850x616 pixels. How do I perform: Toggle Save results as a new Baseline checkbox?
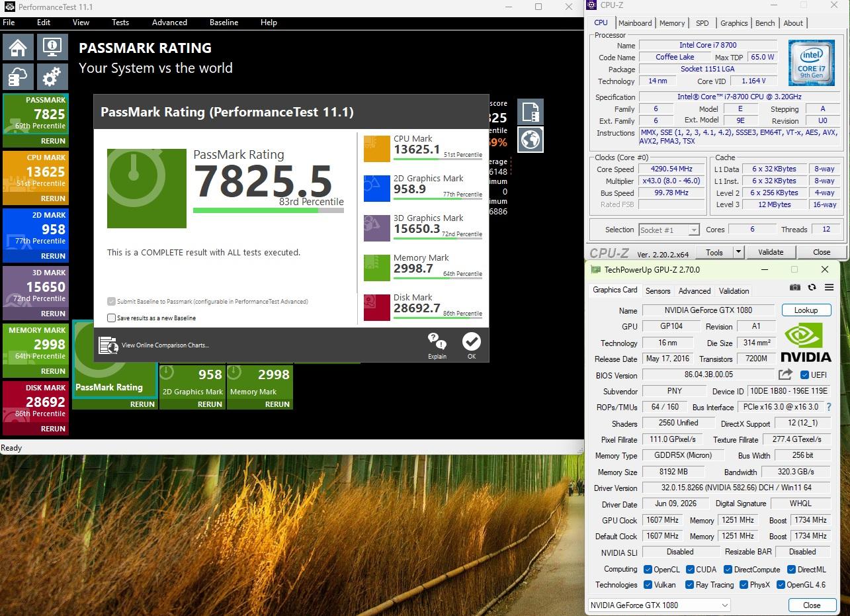tap(111, 318)
